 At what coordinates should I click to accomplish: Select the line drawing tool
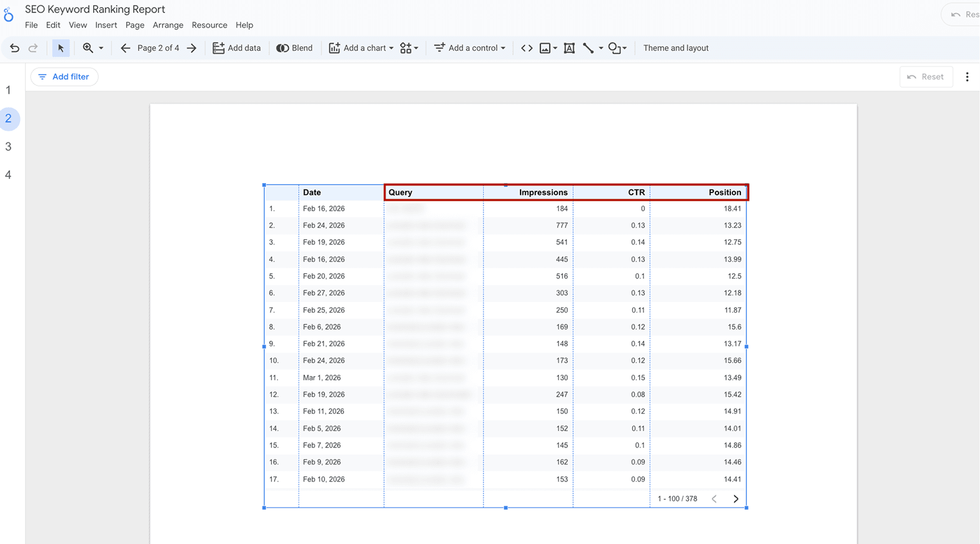(x=588, y=48)
